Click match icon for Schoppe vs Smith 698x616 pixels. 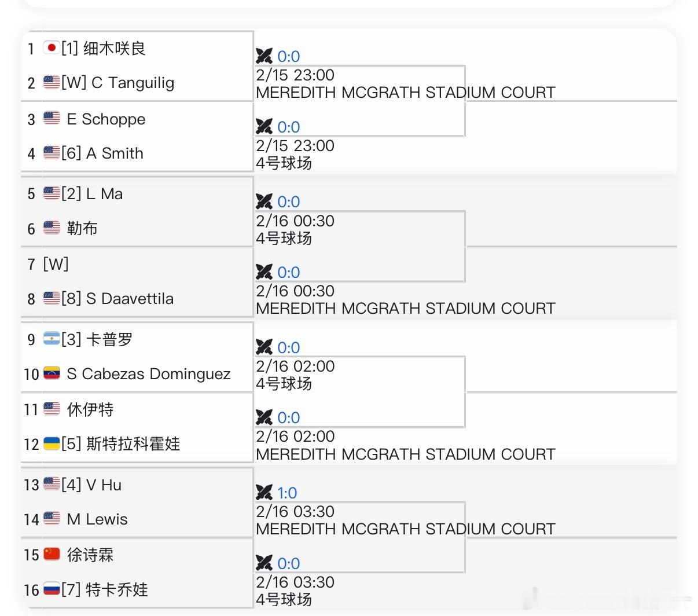pyautogui.click(x=264, y=126)
